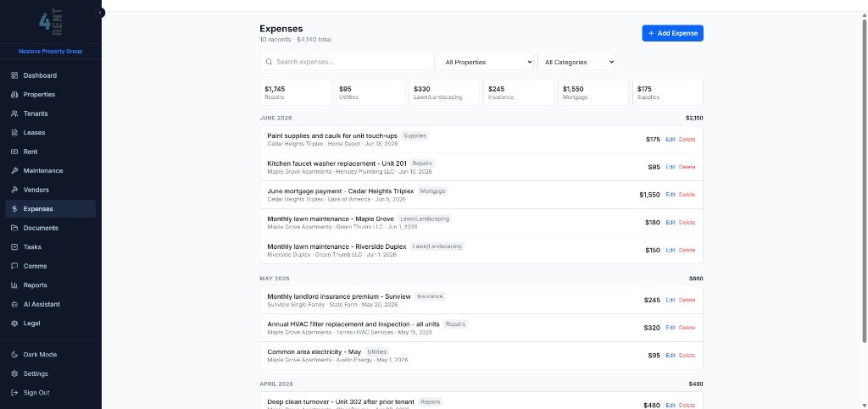Edit the Annual HVAC filter replacement expense

click(x=670, y=328)
